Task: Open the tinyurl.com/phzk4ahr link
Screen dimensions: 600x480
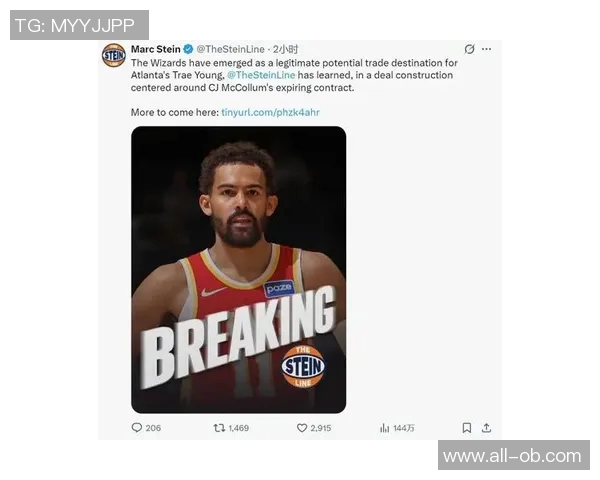Action: pos(270,112)
